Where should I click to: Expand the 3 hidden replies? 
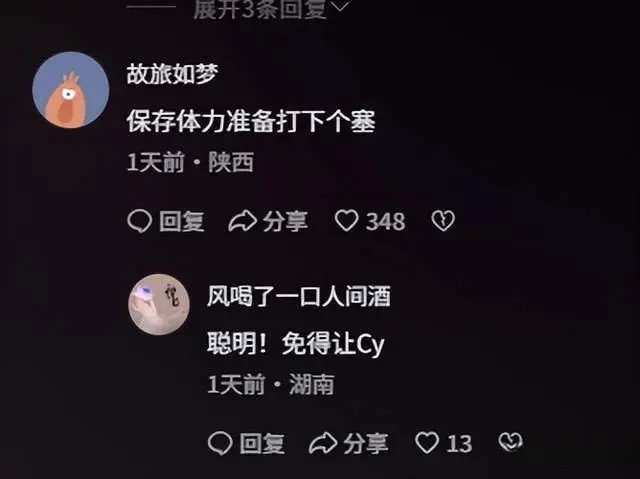pyautogui.click(x=260, y=9)
